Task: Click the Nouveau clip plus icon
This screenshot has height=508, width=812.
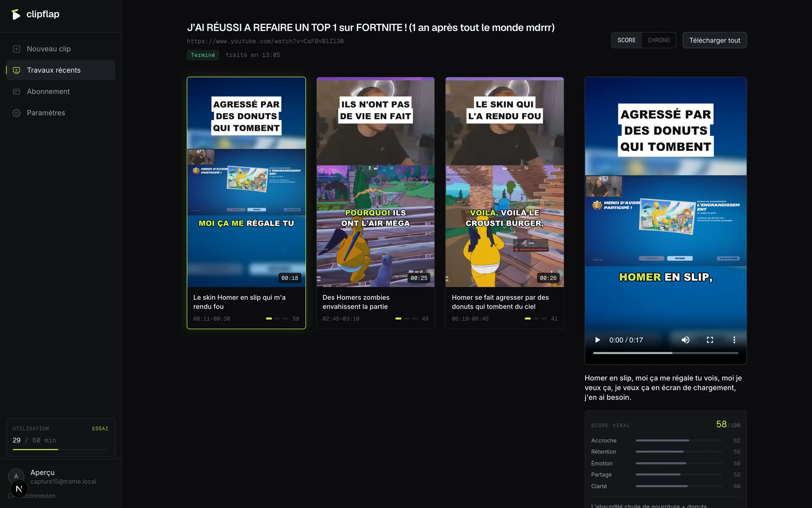Action: (16, 49)
